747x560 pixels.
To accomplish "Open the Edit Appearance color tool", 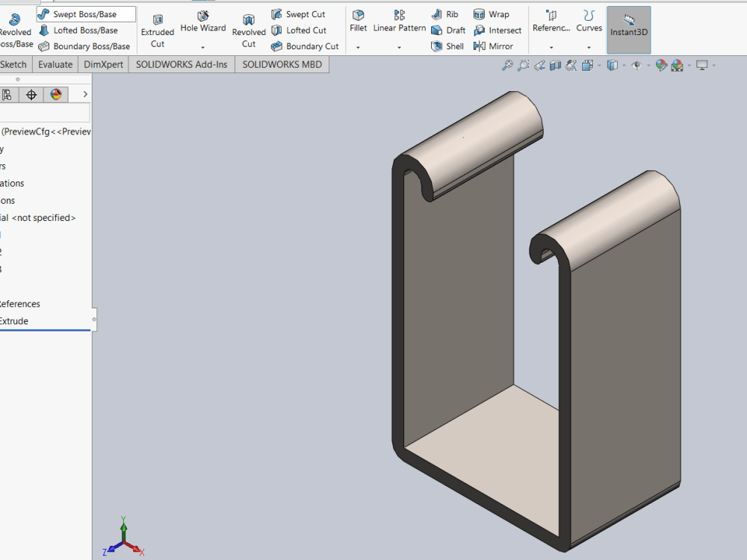I will click(661, 65).
